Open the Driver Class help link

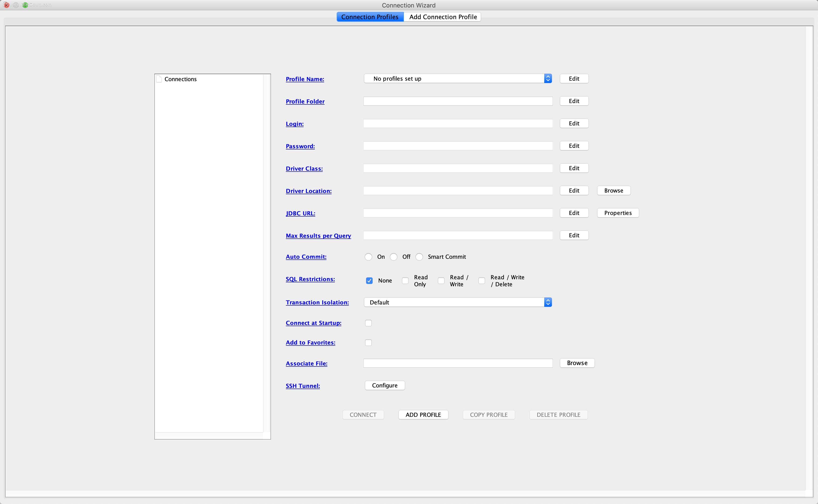pyautogui.click(x=304, y=168)
